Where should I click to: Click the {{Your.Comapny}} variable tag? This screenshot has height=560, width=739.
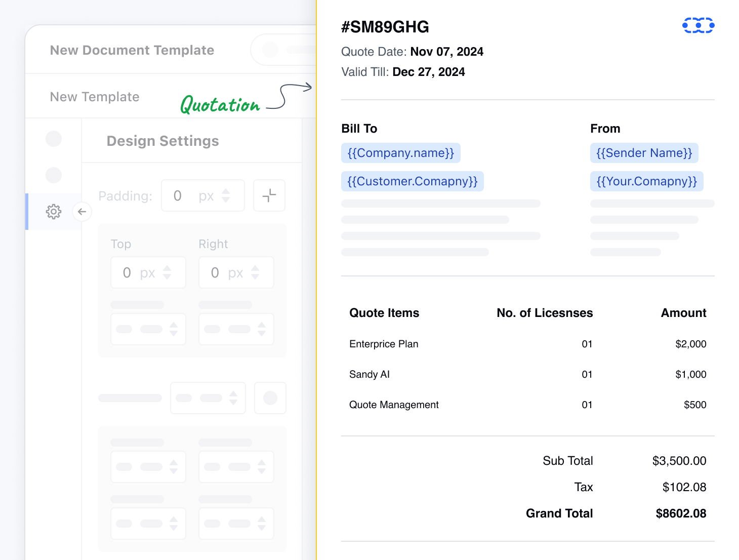tap(646, 181)
